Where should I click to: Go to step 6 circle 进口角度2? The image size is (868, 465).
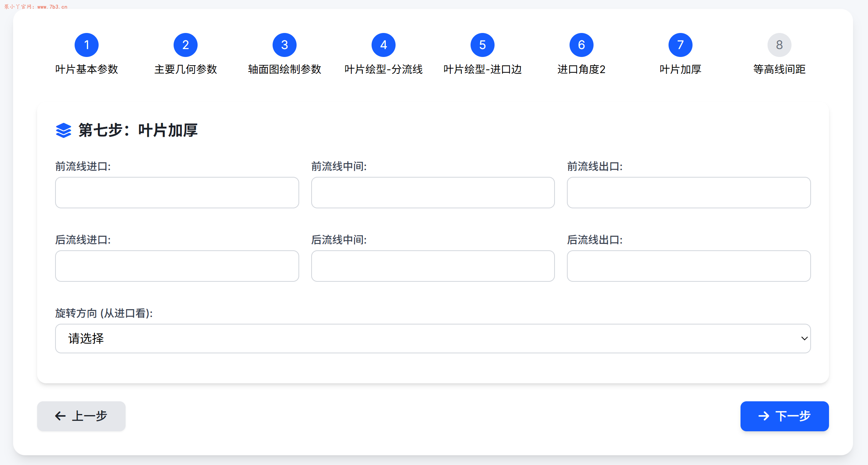pos(582,45)
